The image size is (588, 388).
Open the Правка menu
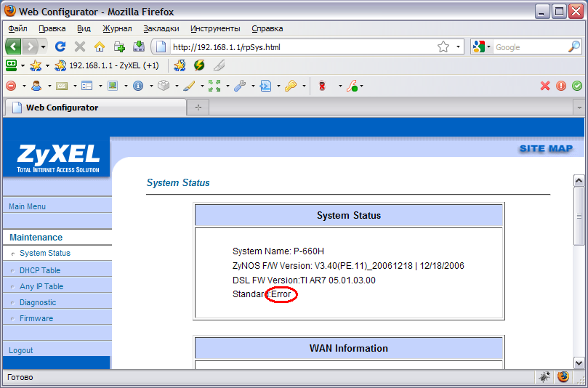(x=52, y=28)
